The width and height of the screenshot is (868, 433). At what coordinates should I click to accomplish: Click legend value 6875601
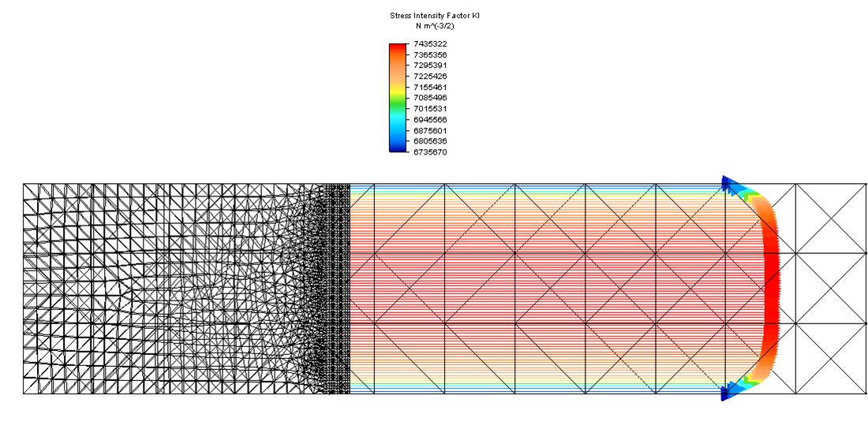tap(430, 130)
